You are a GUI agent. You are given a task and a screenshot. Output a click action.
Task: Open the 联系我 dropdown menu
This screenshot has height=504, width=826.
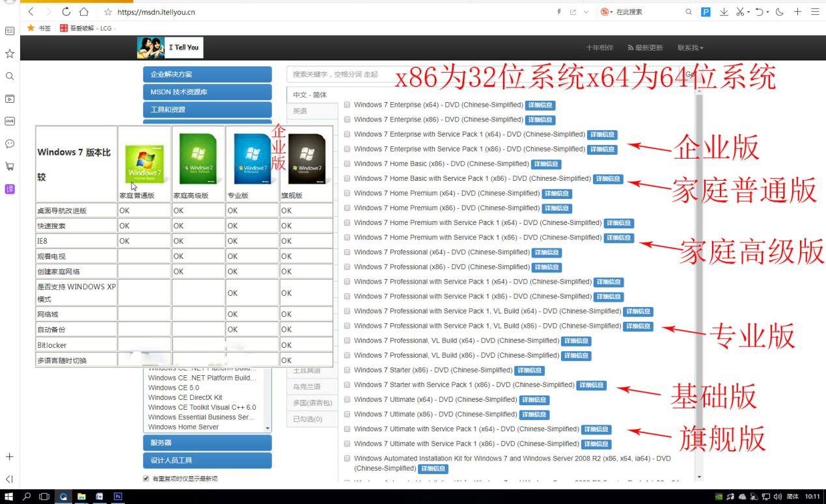689,47
